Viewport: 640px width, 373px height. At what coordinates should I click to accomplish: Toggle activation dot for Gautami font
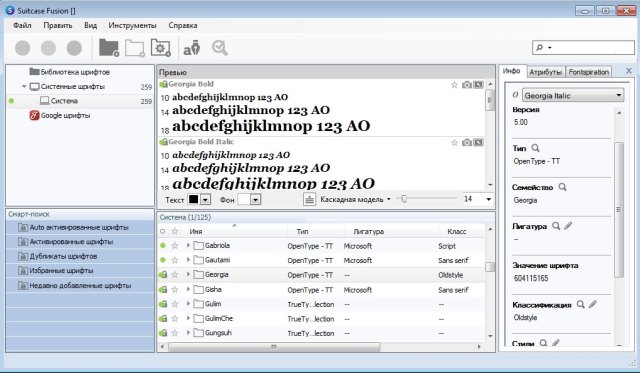tap(163, 260)
